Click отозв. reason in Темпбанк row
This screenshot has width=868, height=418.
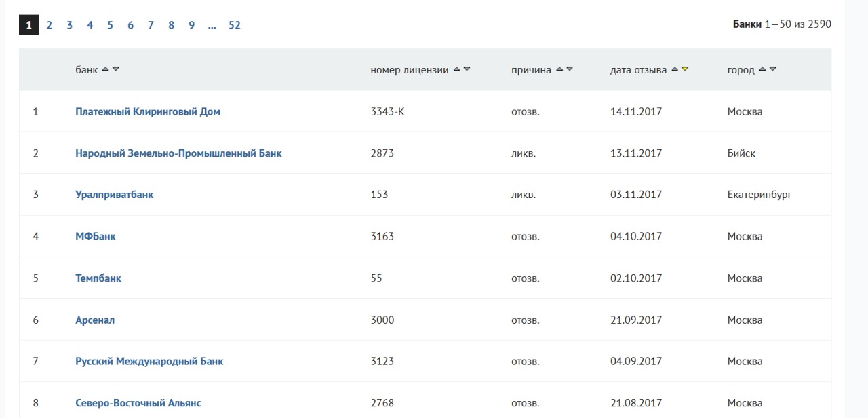526,278
